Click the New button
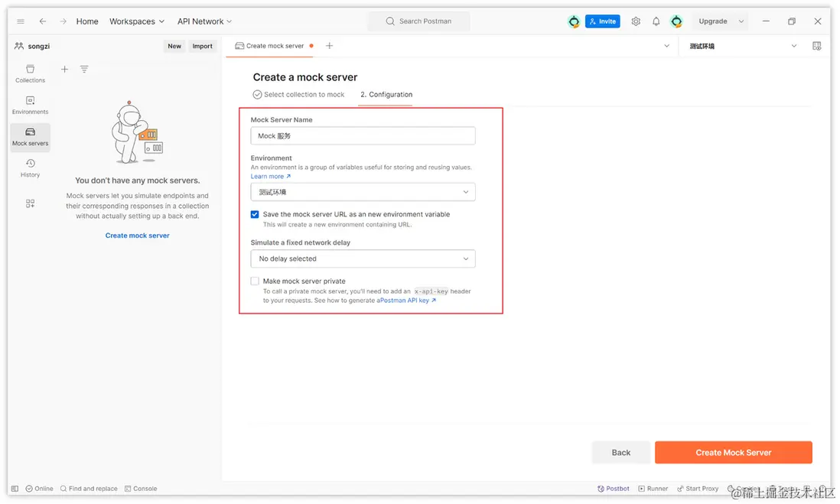The height and width of the screenshot is (504, 840). coord(174,46)
